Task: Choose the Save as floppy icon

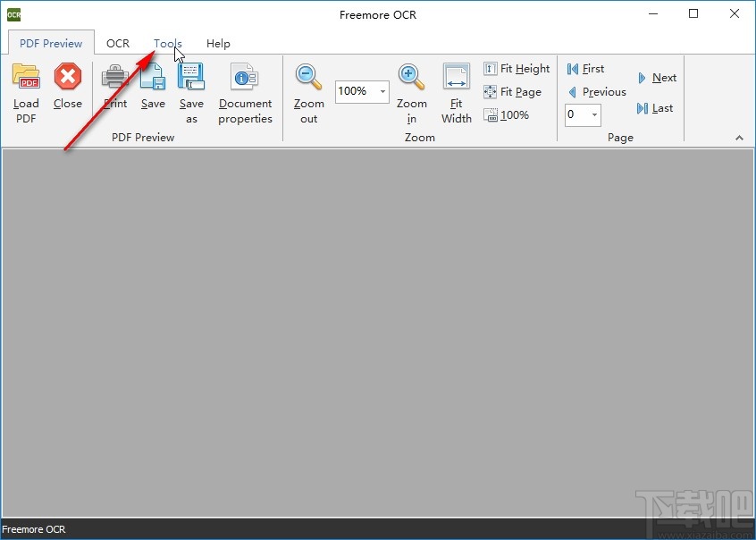Action: [191, 76]
